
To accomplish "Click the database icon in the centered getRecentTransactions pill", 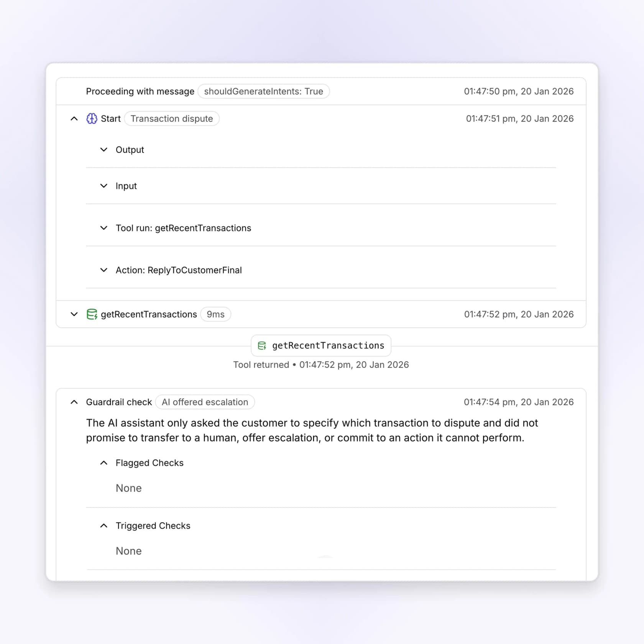I will tap(262, 346).
